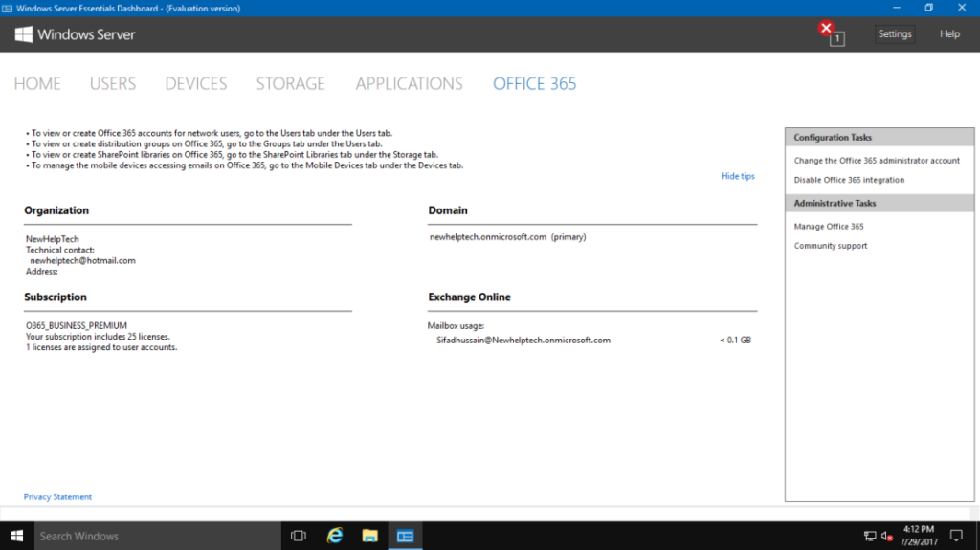The width and height of the screenshot is (980, 550).
Task: Switch to the HOME tab
Action: [37, 84]
